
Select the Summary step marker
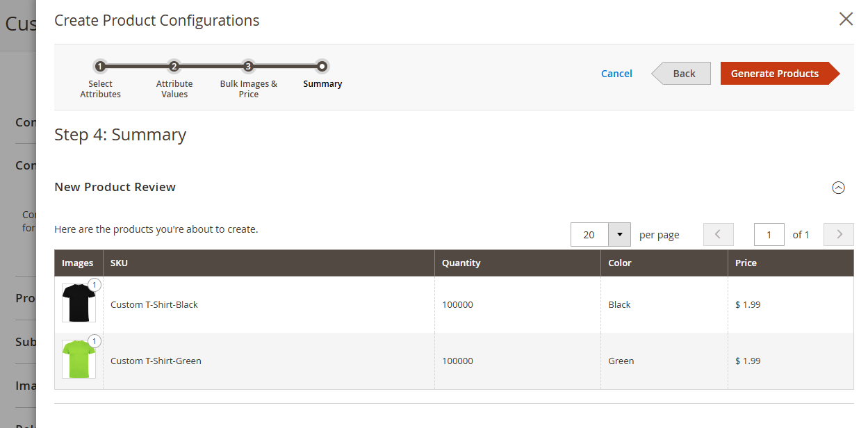click(x=322, y=67)
